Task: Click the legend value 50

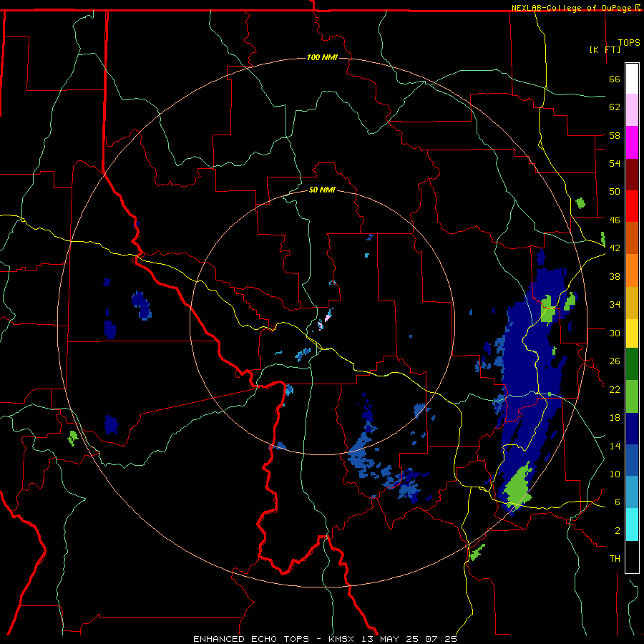Action: click(615, 191)
